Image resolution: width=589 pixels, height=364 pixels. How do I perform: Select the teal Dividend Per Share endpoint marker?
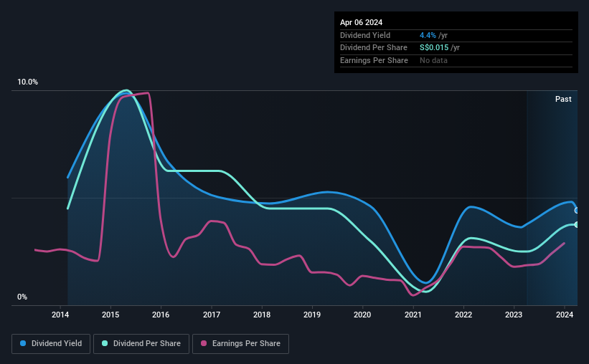577,224
